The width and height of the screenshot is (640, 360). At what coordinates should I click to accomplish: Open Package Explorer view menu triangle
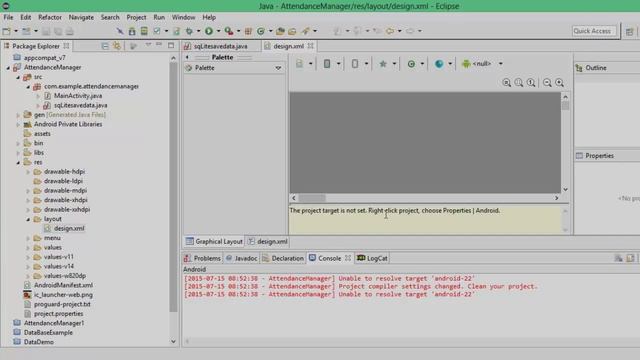point(148,44)
